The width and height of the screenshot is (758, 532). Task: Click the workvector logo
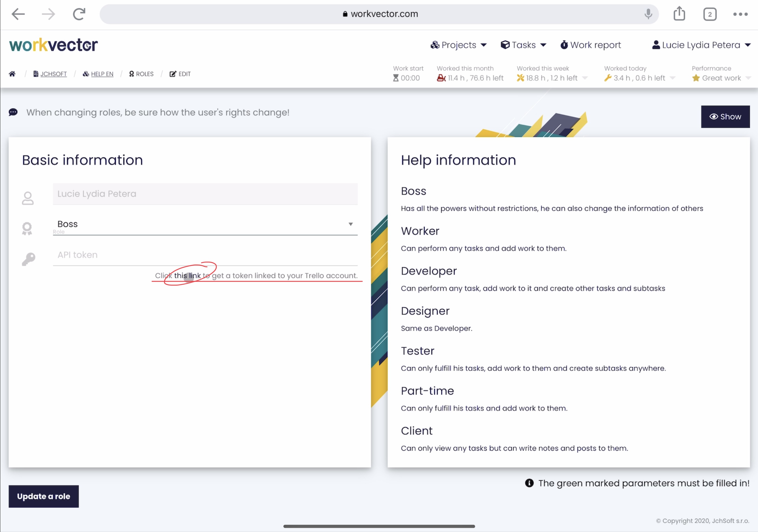pyautogui.click(x=54, y=45)
